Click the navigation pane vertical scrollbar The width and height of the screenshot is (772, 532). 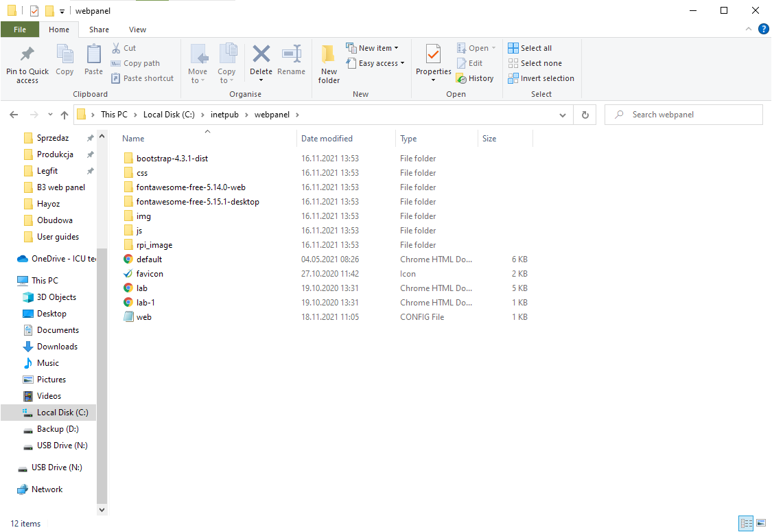click(102, 343)
